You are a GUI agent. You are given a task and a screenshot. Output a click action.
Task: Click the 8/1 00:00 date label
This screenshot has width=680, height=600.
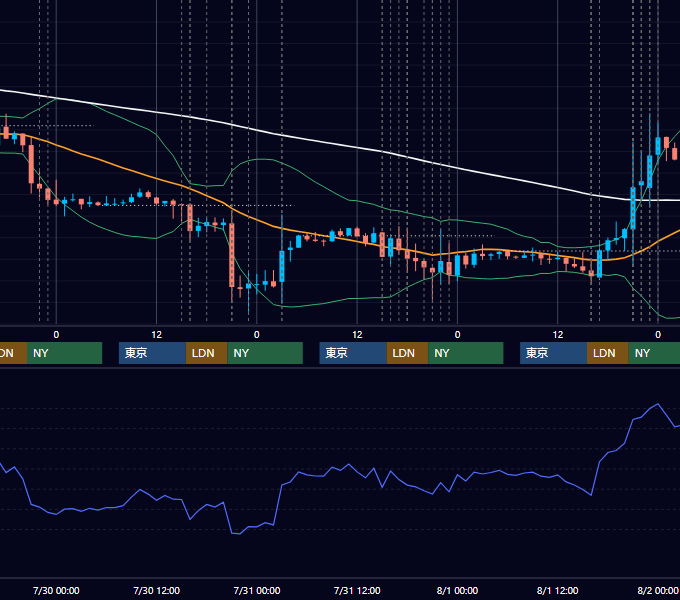tap(457, 590)
